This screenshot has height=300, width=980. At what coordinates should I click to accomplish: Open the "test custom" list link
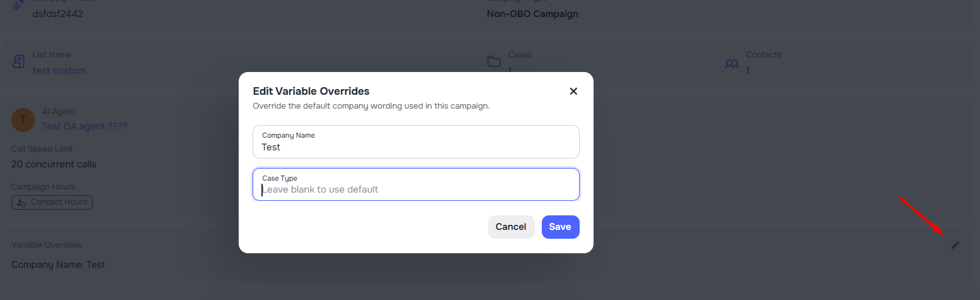pos(59,71)
